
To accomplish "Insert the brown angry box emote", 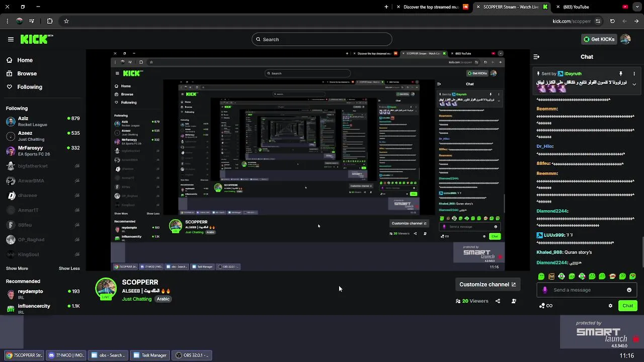I will coord(551,276).
